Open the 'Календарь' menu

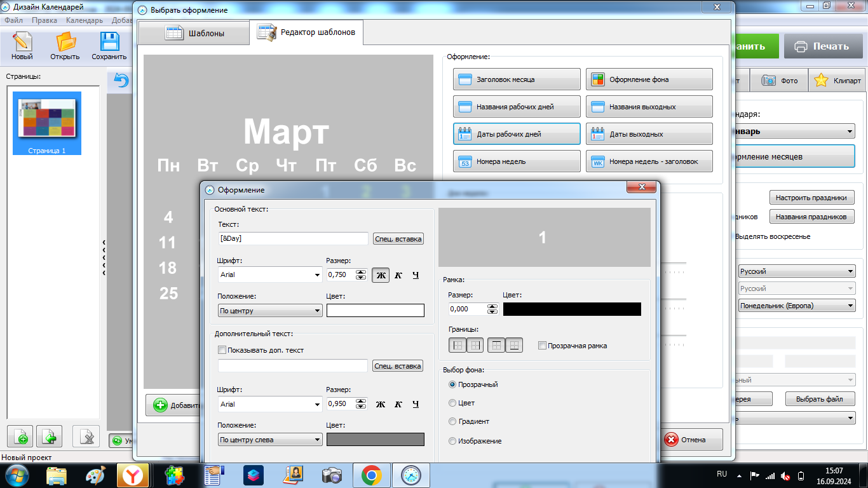84,20
